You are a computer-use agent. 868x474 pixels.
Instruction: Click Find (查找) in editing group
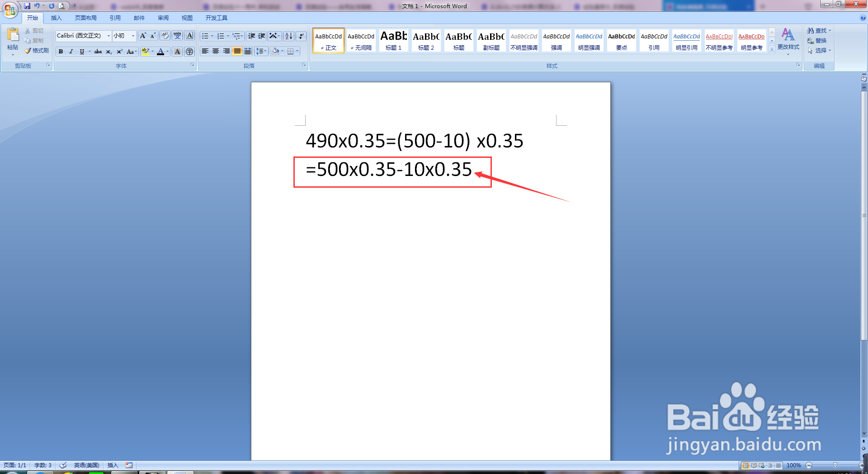(819, 31)
